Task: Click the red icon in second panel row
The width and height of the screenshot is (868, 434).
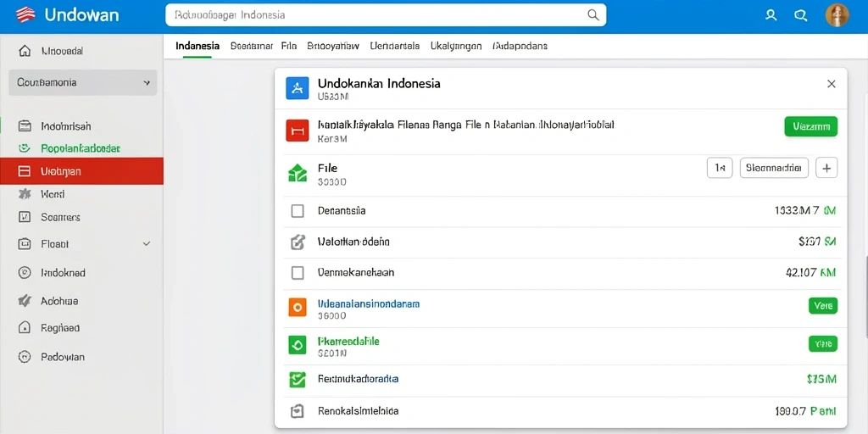Action: click(298, 131)
